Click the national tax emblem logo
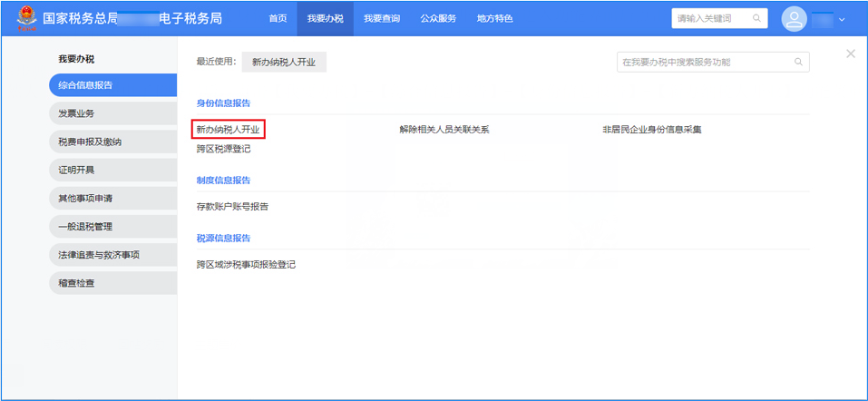The image size is (868, 401). click(x=24, y=18)
